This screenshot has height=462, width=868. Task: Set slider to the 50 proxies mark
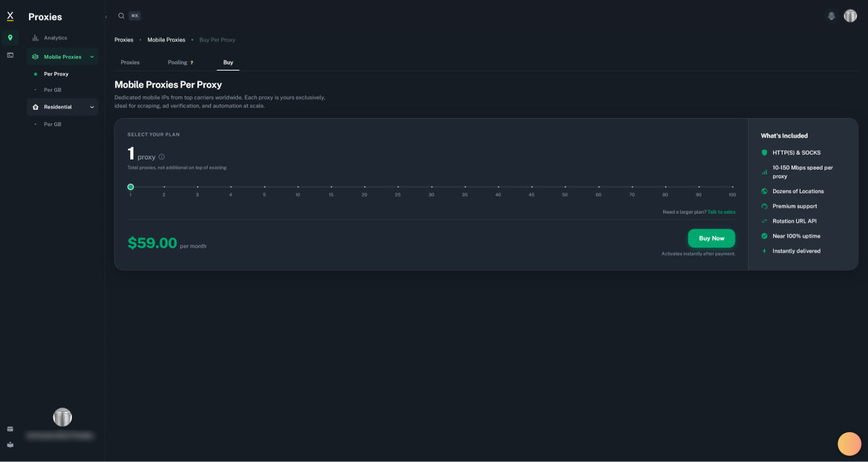pyautogui.click(x=565, y=187)
